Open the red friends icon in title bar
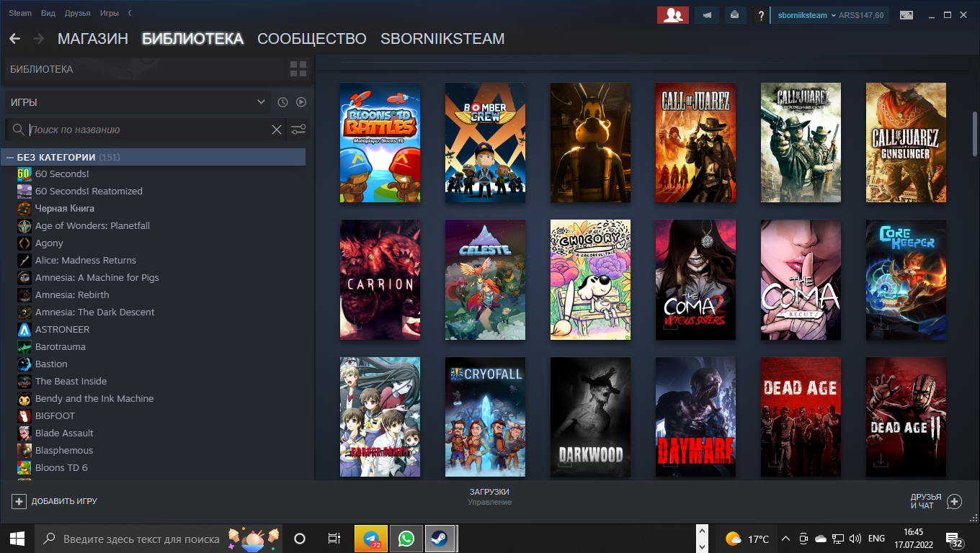This screenshot has width=980, height=553. (673, 15)
